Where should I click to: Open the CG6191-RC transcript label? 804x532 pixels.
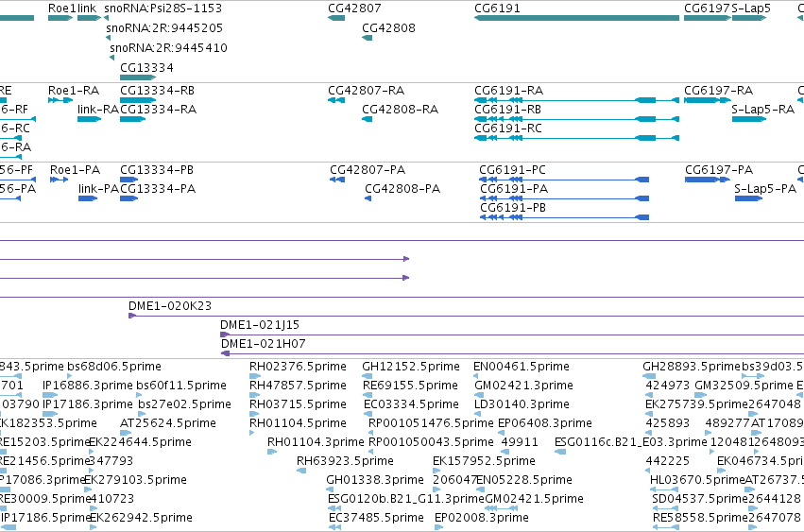[x=508, y=129]
